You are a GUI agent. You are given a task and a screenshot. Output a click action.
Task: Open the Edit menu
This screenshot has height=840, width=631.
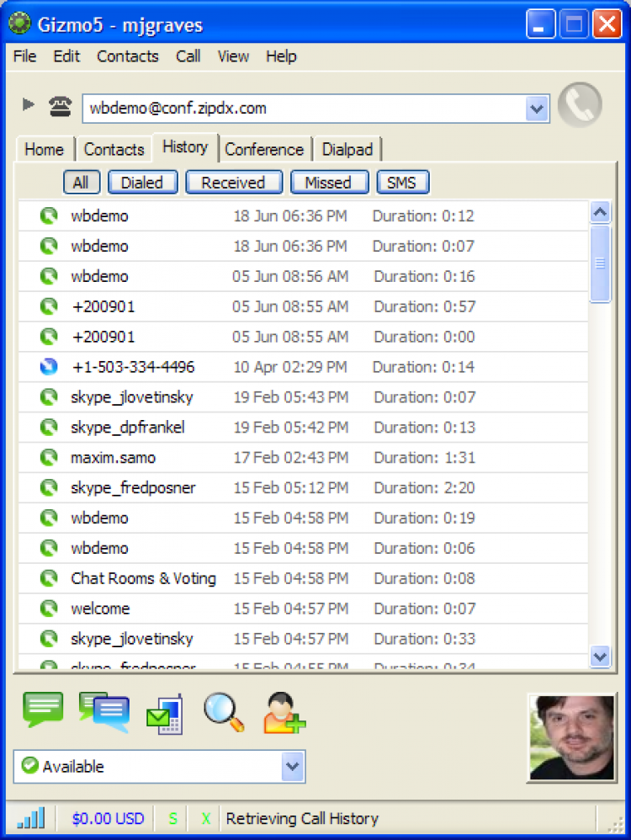point(66,56)
